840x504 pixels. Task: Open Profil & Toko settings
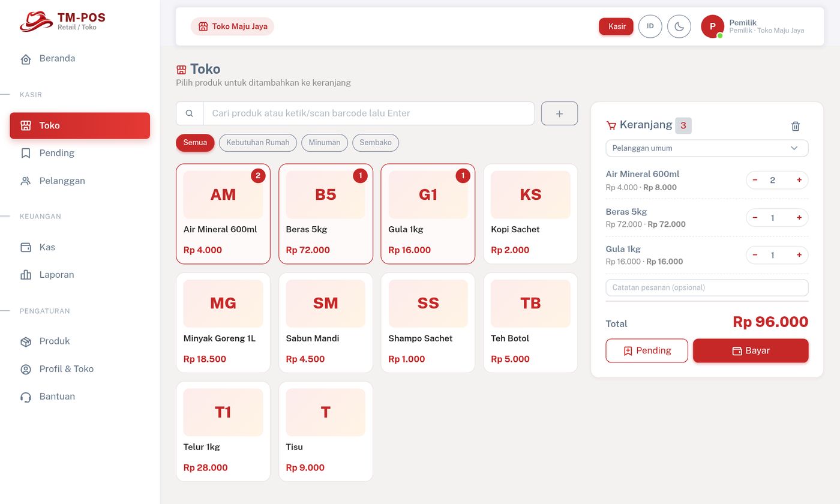coord(80,369)
